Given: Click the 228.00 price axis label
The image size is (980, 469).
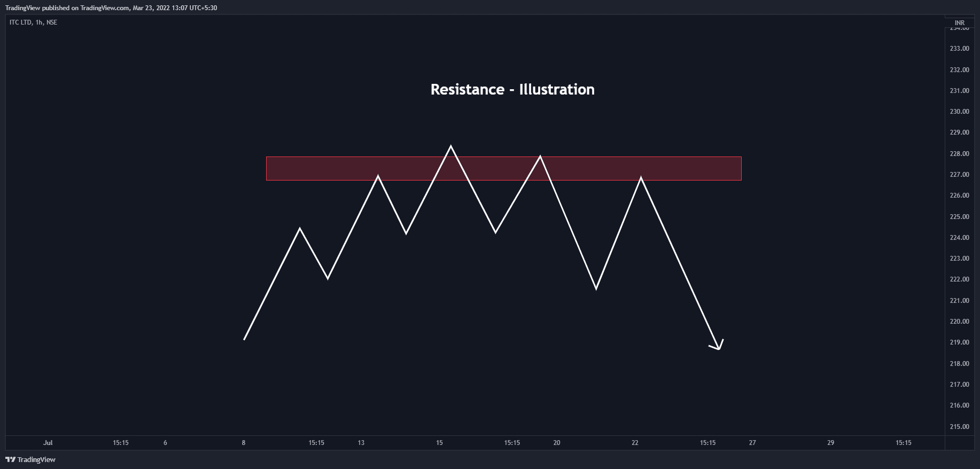Looking at the screenshot, I should pos(959,154).
